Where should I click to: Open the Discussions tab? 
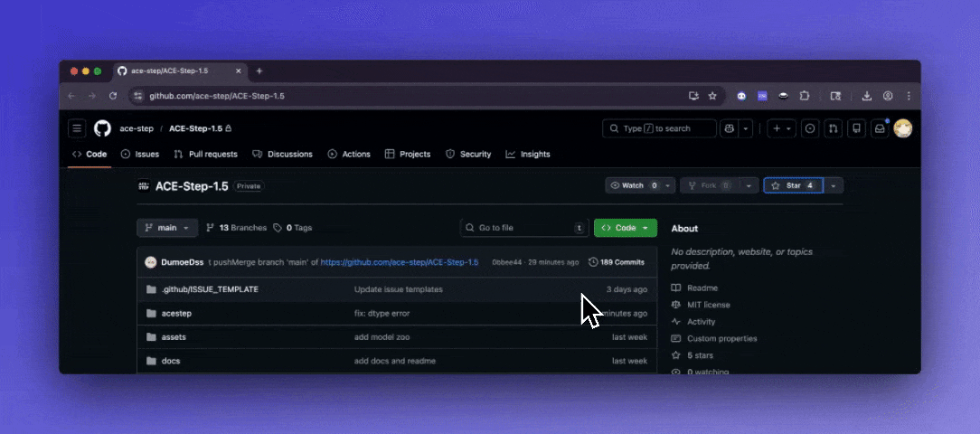pos(282,154)
